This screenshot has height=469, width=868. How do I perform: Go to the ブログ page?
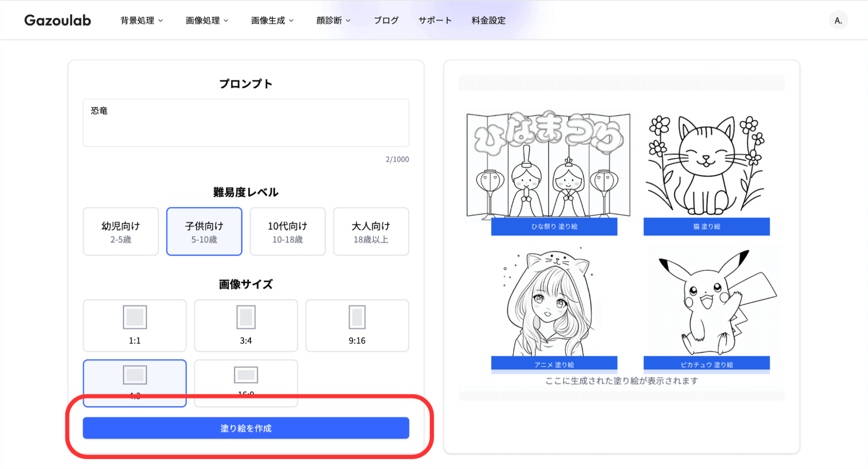coord(385,20)
